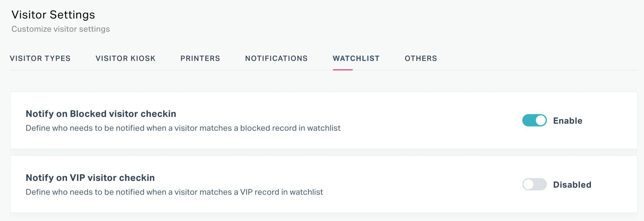Image resolution: width=644 pixels, height=221 pixels.
Task: Disable the Blocked visitor checkin notification switch
Action: coord(535,121)
